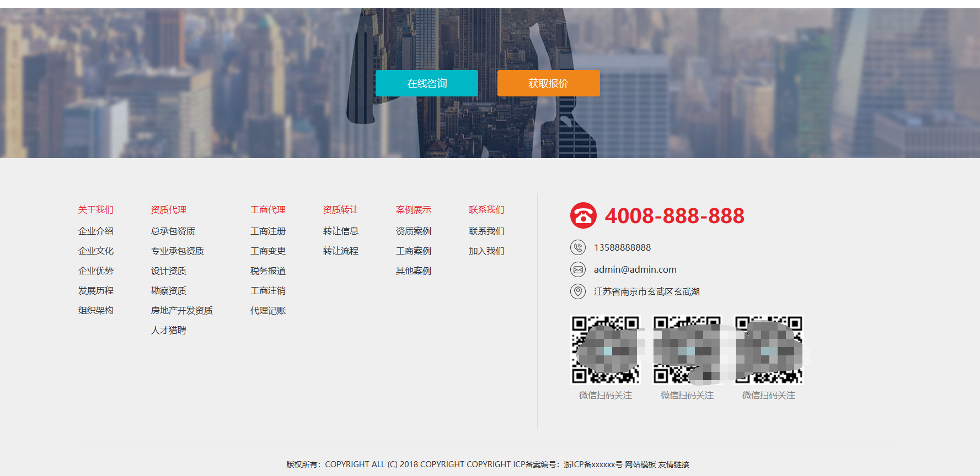This screenshot has width=980, height=476.
Task: Click the 友情链接 link in copyright bar
Action: [673, 464]
